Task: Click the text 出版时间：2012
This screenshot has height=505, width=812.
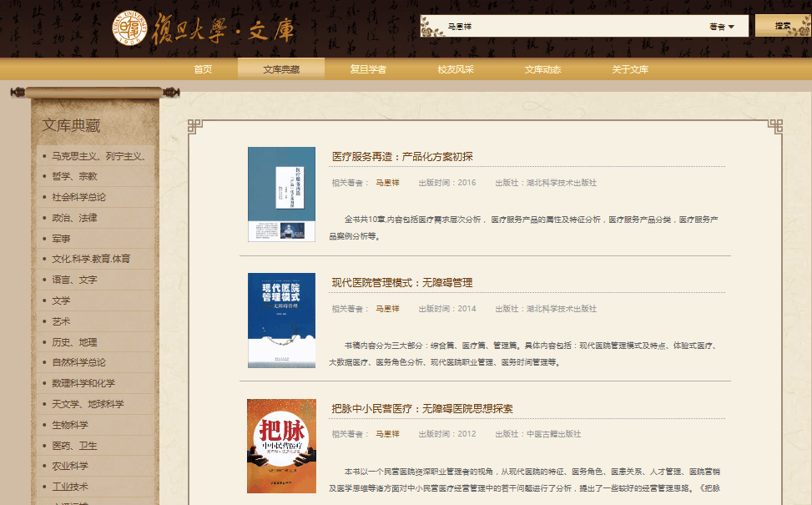Action: coord(447,434)
